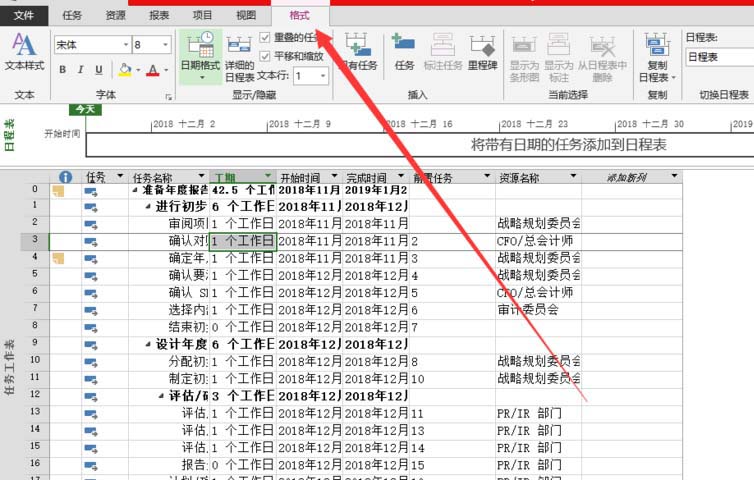
Task: Click the timeline placeholder text area
Action: pyautogui.click(x=568, y=145)
